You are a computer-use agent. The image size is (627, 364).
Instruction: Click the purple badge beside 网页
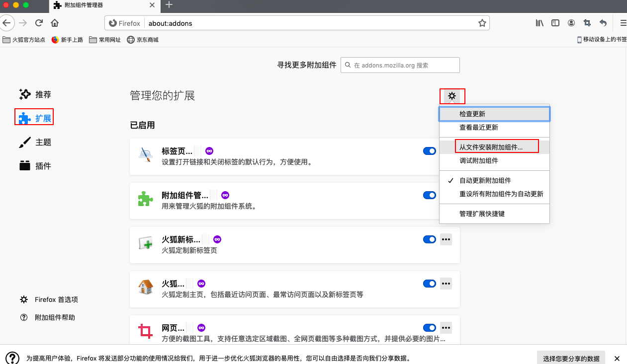pyautogui.click(x=201, y=328)
